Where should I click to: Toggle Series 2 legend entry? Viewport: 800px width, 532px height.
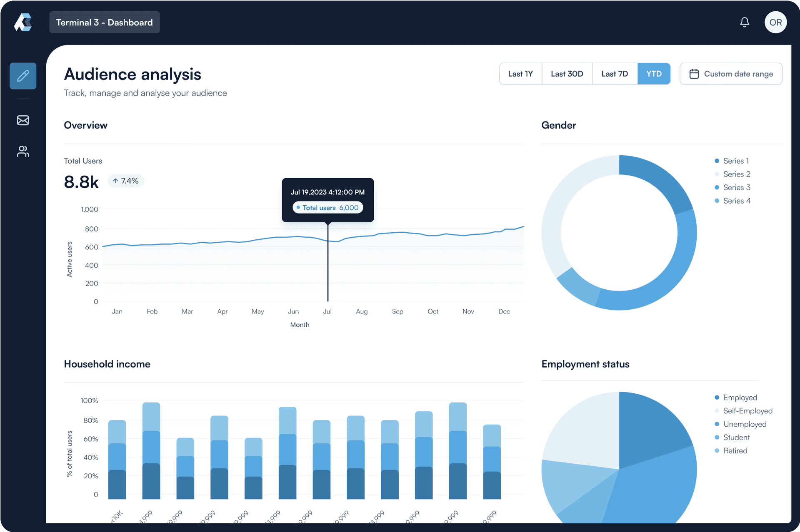[736, 174]
